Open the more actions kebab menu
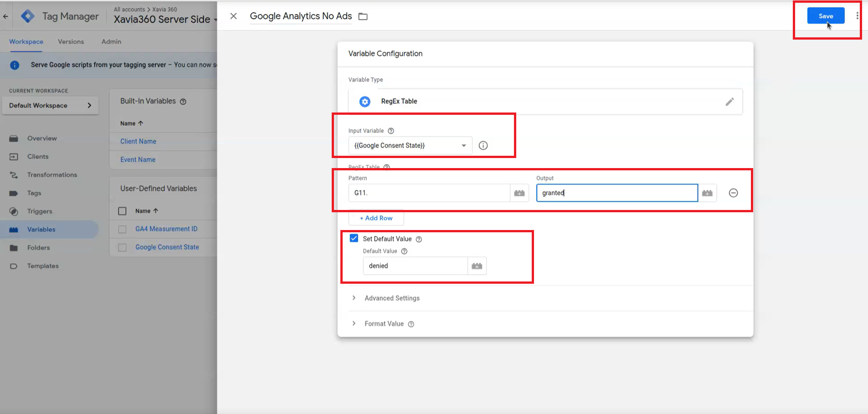This screenshot has height=414, width=868. pyautogui.click(x=857, y=16)
